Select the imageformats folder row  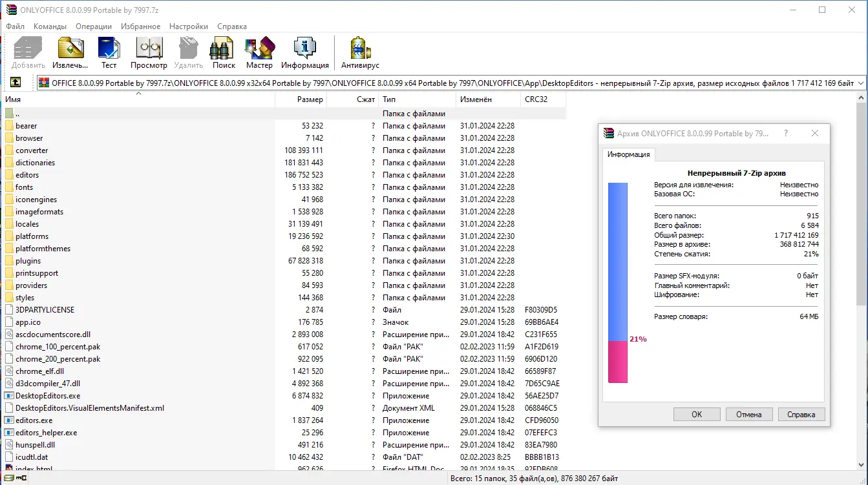point(283,212)
